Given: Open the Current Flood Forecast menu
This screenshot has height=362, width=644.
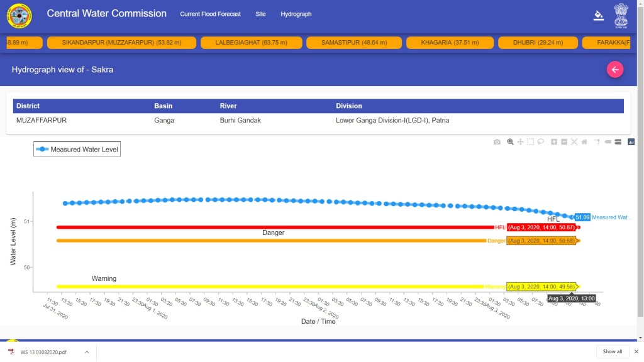Looking at the screenshot, I should click(211, 14).
